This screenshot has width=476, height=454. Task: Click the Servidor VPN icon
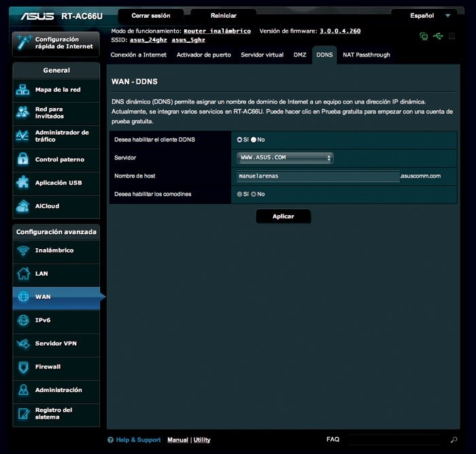23,343
